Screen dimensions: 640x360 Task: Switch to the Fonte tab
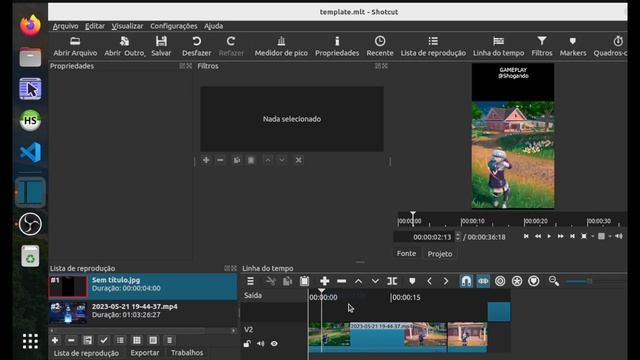coord(406,253)
